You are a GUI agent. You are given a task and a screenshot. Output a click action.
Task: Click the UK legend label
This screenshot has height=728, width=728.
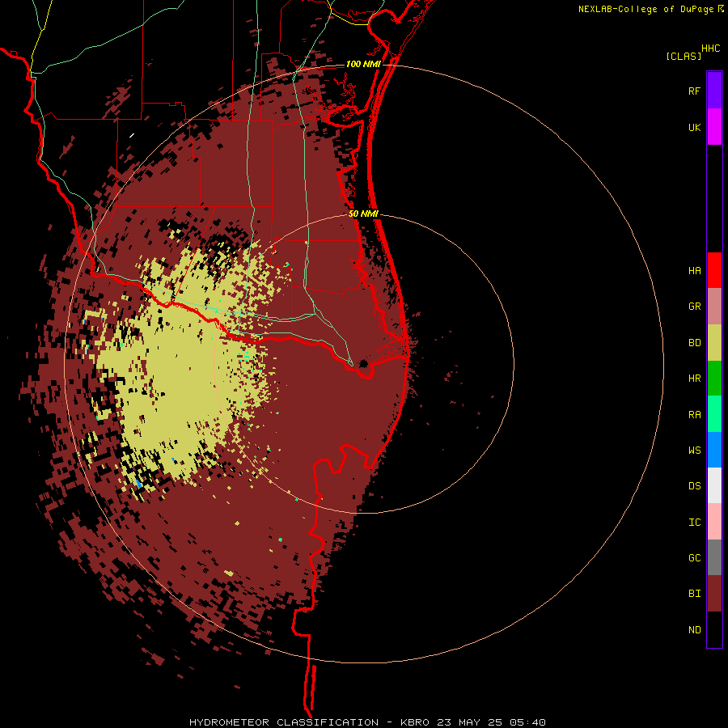[695, 128]
